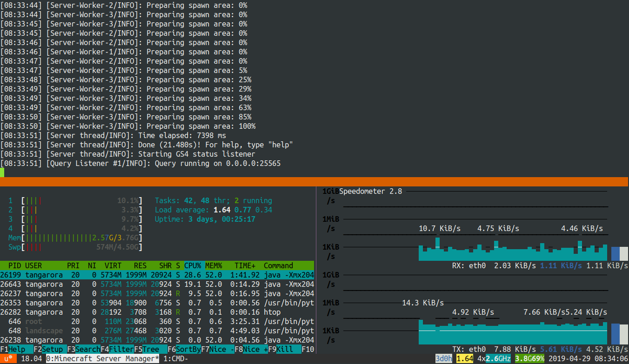Select java process with PID 26643
The image size is (629, 364).
click(x=157, y=284)
